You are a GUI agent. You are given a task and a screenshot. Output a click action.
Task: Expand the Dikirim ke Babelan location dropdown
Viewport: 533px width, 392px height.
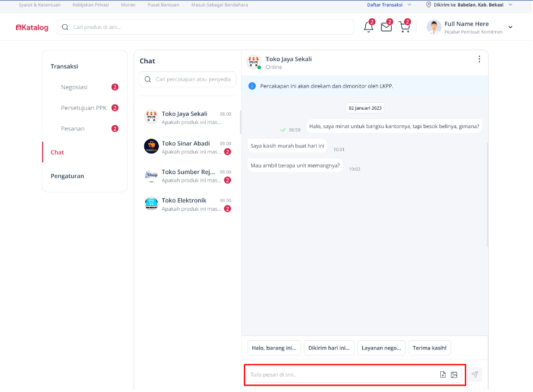[469, 5]
